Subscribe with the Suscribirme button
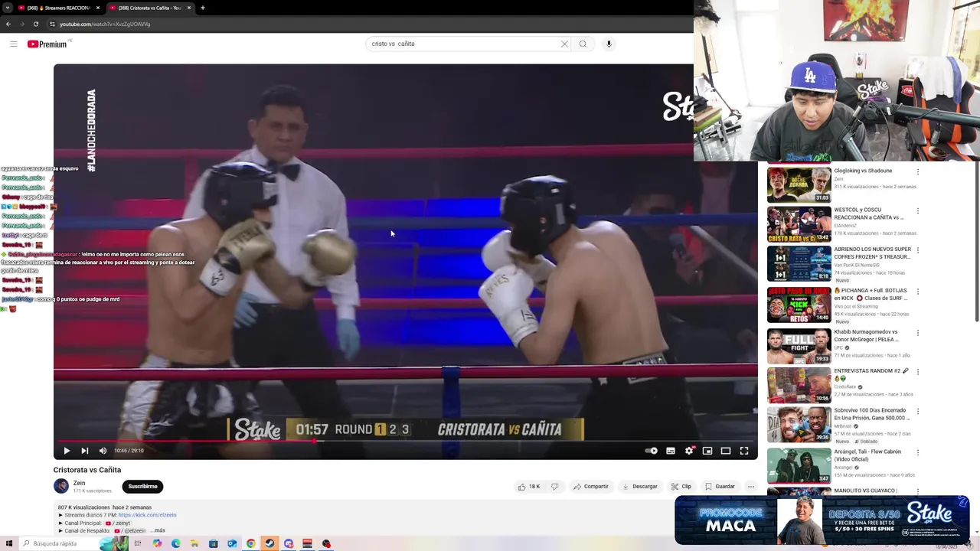The height and width of the screenshot is (551, 980). (x=142, y=487)
